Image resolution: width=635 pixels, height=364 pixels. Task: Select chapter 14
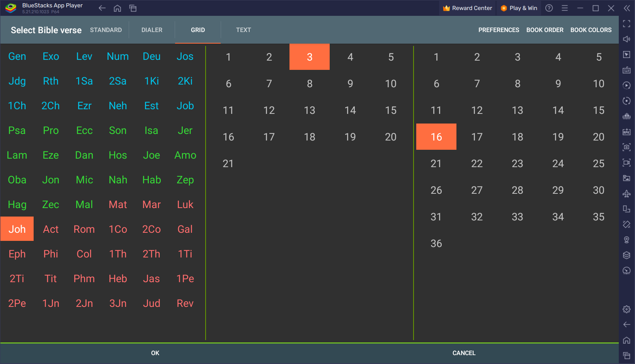(x=350, y=110)
